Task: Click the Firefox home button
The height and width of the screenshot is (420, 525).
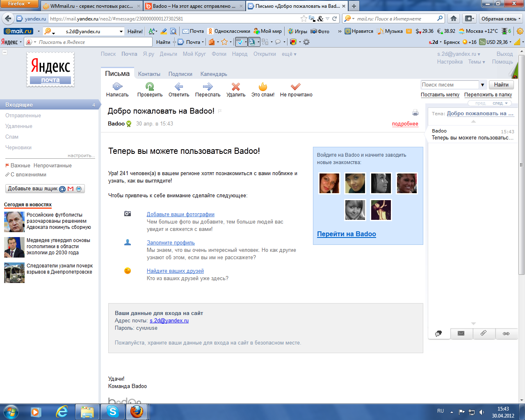Action: [x=454, y=18]
